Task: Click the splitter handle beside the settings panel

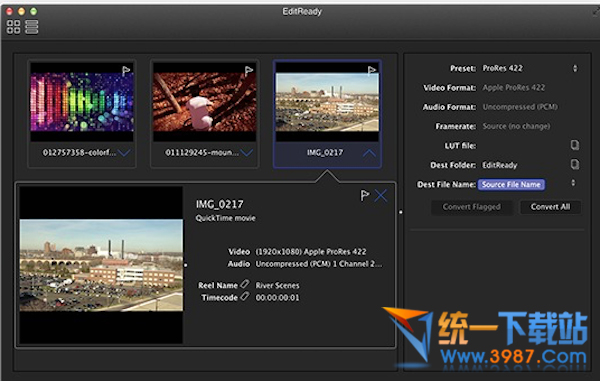Action: pos(401,212)
